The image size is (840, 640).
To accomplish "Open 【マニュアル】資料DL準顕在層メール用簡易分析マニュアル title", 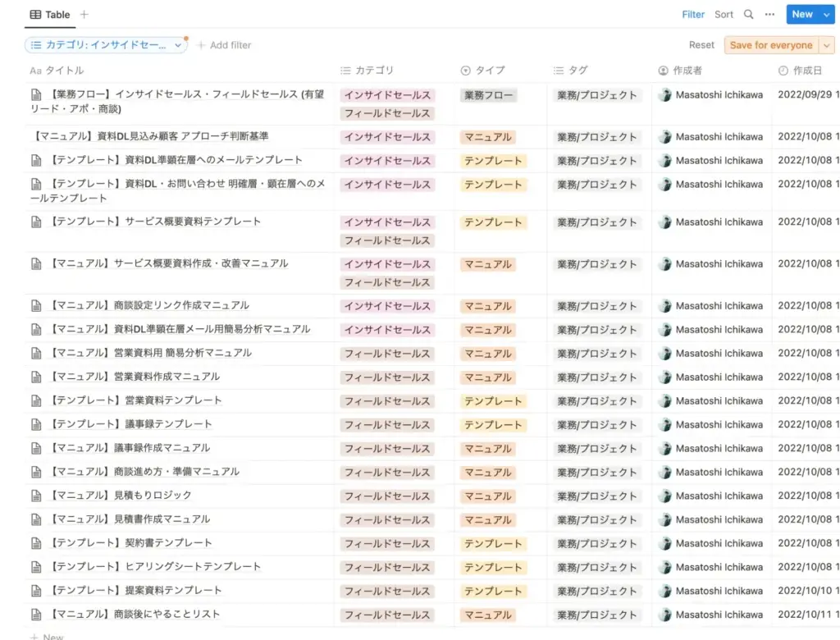I will click(x=180, y=329).
